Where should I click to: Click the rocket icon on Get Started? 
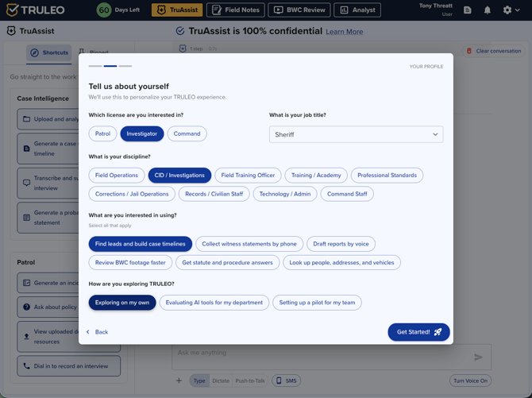pyautogui.click(x=438, y=332)
